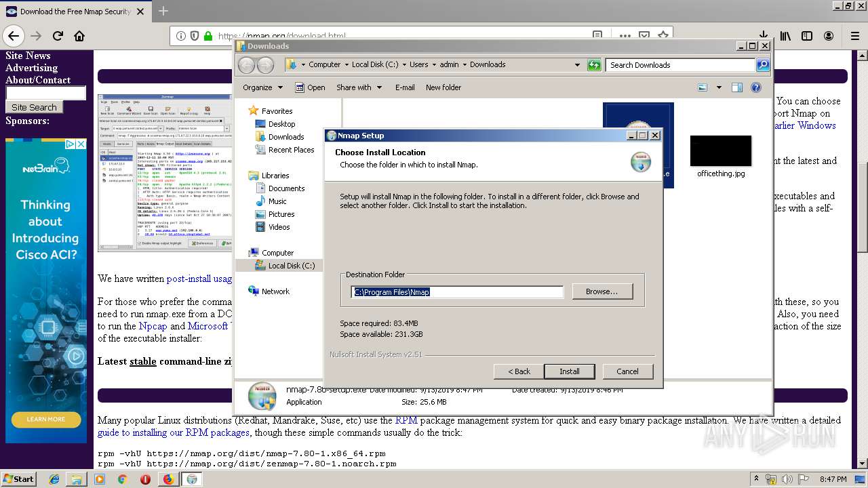Go back with the < Back button
The height and width of the screenshot is (488, 868).
click(519, 371)
